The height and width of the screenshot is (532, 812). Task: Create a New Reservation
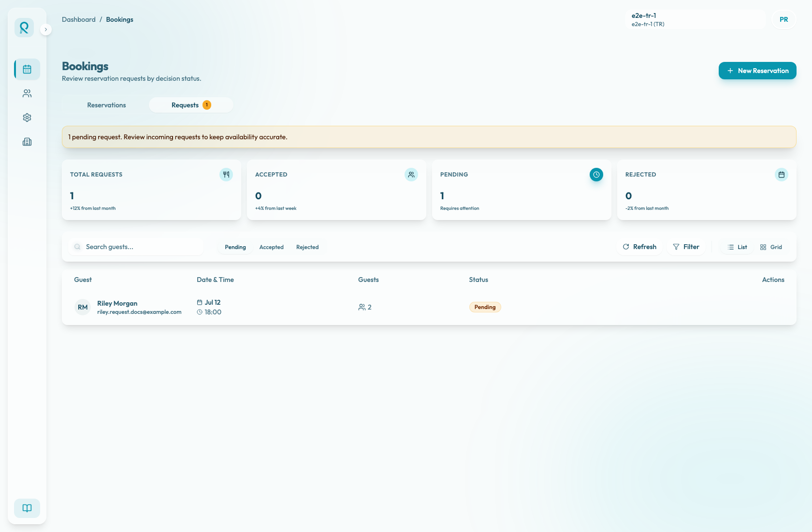(757, 71)
